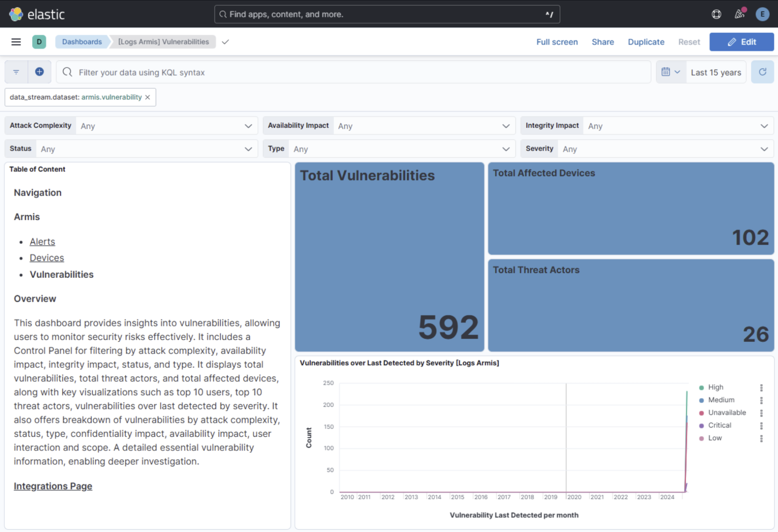Screen dimensions: 778x532
Task: Toggle Critical series in chart legend
Action: [719, 425]
